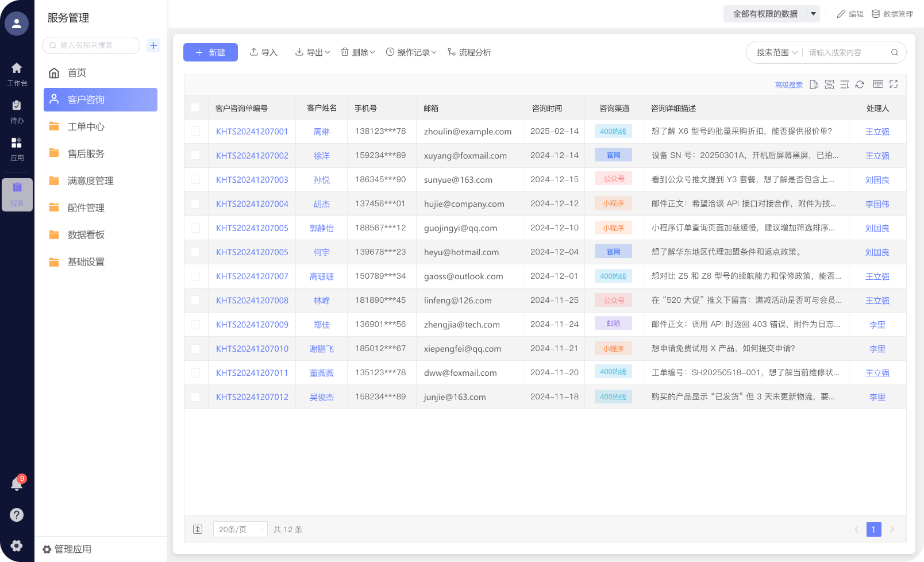
Task: Open handler 李国伟 link
Action: [x=877, y=204]
